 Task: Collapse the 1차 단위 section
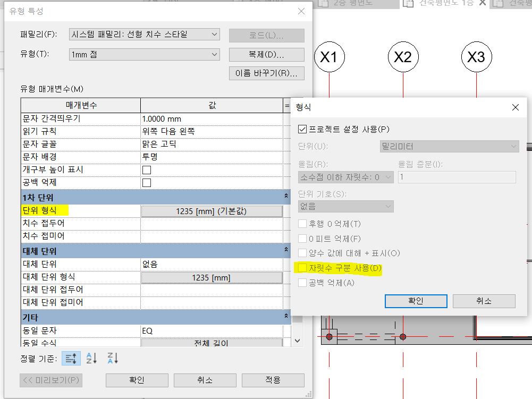(286, 197)
